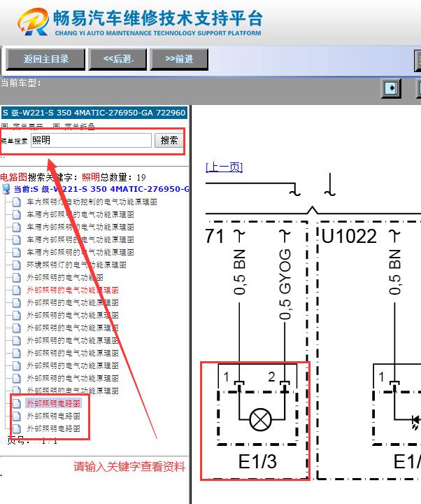This screenshot has width=421, height=504.
Task: Go back with the <<后退 button
Action: [x=118, y=59]
